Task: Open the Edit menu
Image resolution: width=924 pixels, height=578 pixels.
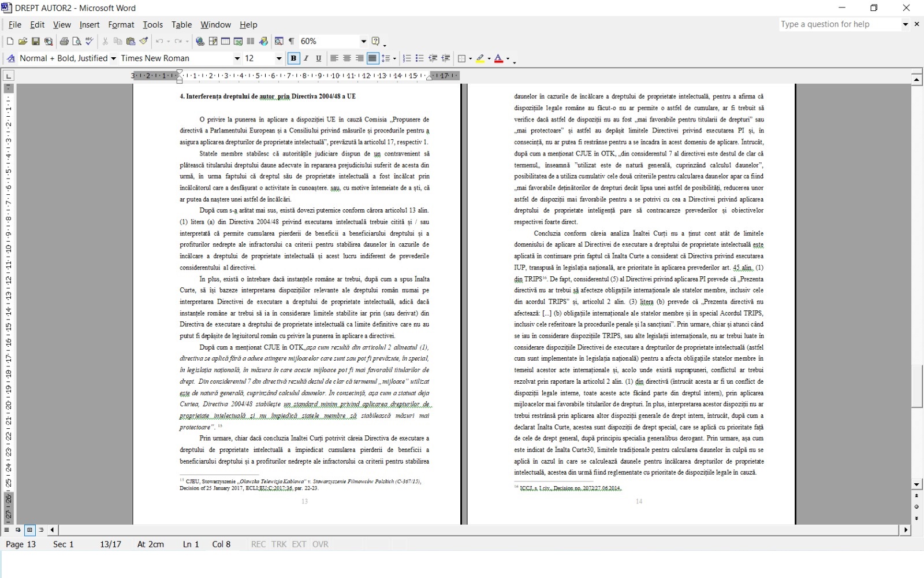Action: 38,25
